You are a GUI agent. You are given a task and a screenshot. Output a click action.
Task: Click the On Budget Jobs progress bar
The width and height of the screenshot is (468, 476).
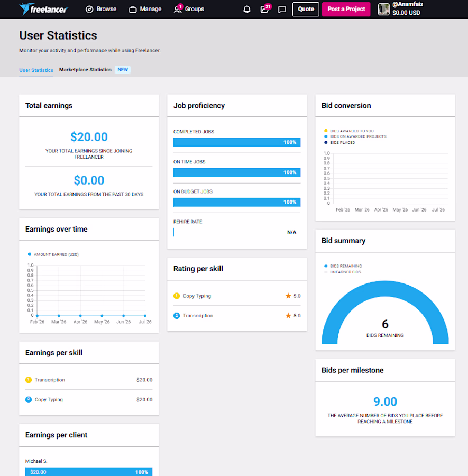pos(237,202)
